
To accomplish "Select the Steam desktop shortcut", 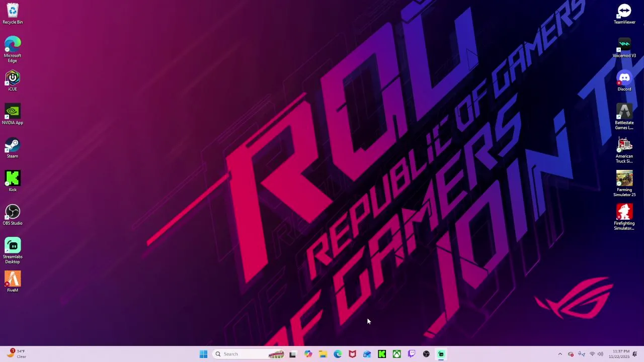I will [x=13, y=148].
